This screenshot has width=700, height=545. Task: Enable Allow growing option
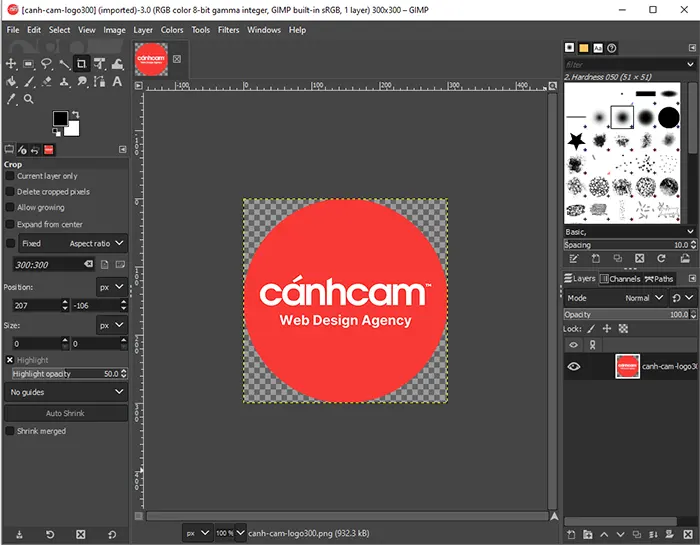[x=10, y=208]
